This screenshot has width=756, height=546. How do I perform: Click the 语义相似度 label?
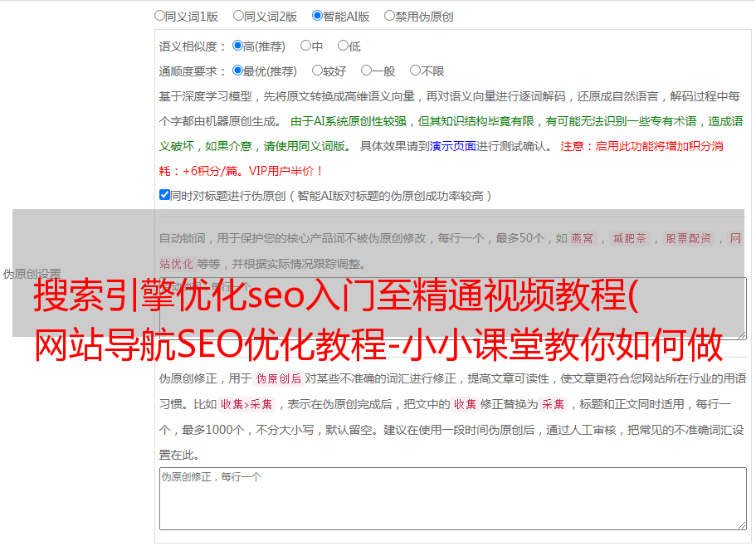[x=193, y=46]
